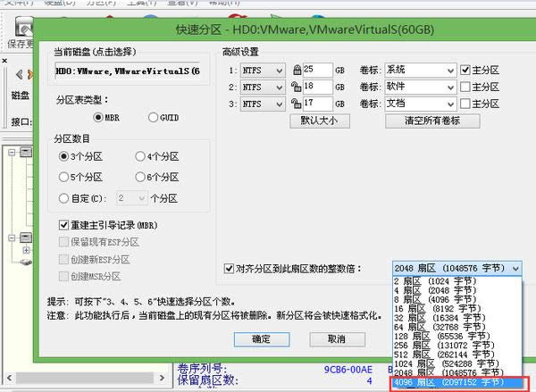Click the lock icon for partition 1 size
Screen dimensions: 536x392
point(296,70)
